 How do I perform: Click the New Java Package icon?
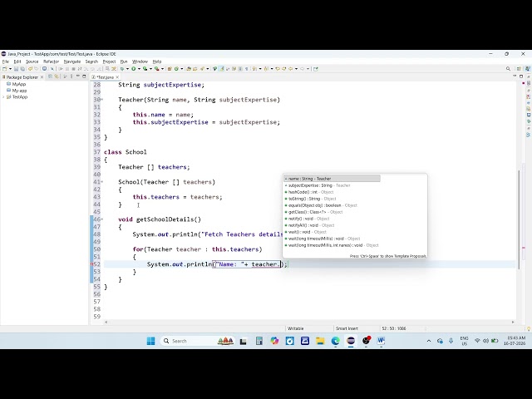click(x=170, y=69)
